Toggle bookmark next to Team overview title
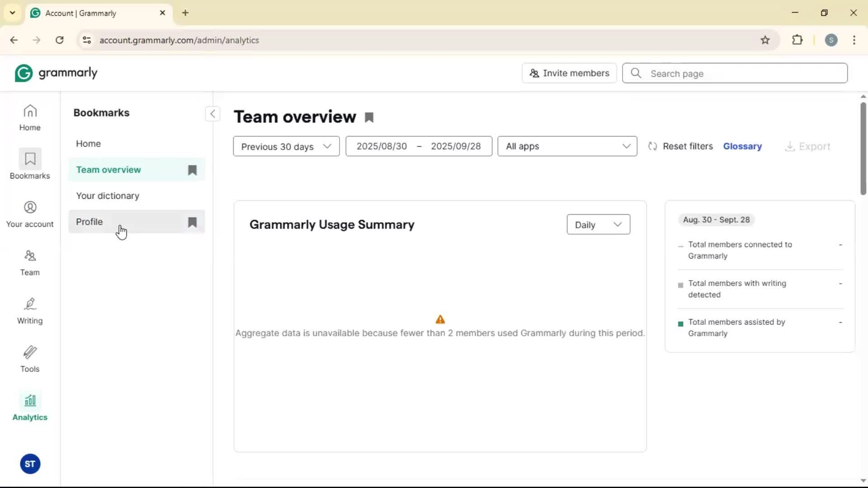Viewport: 868px width, 488px height. click(x=369, y=117)
